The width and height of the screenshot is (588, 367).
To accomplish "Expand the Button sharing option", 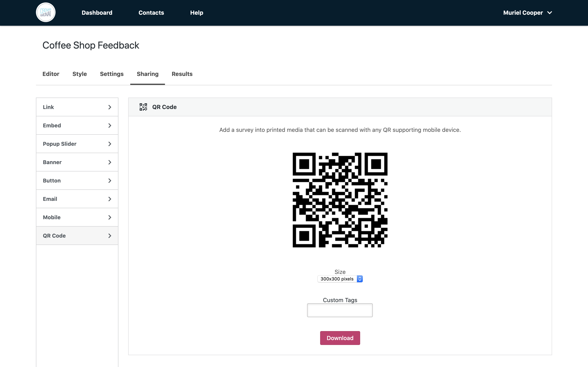I will pyautogui.click(x=77, y=180).
